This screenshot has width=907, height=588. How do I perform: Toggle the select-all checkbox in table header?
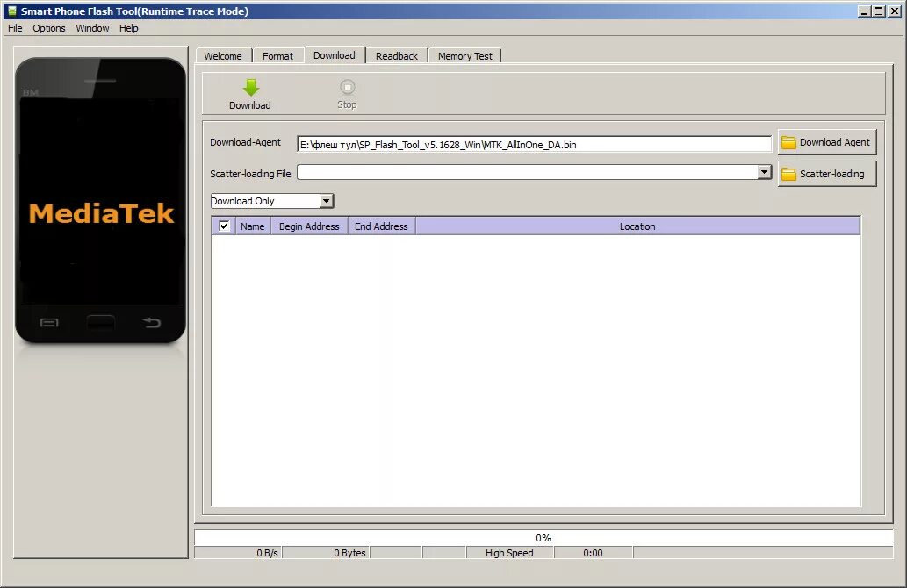pos(224,226)
